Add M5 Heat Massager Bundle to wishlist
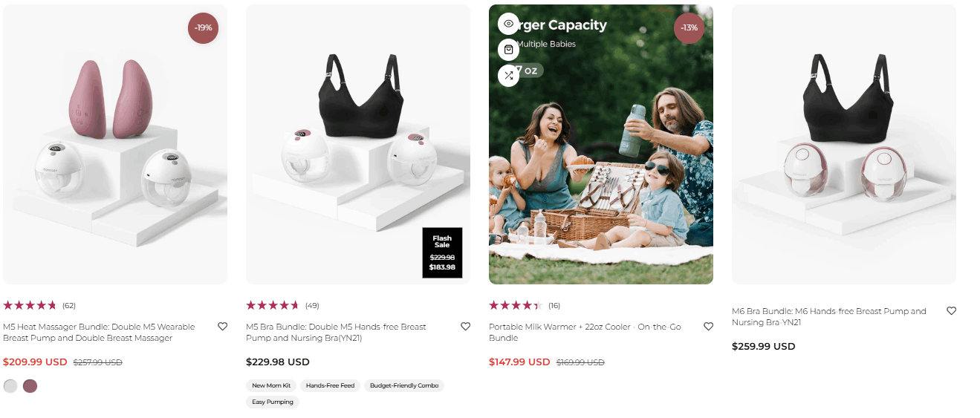Screen dimensions: 980x418 [222, 327]
